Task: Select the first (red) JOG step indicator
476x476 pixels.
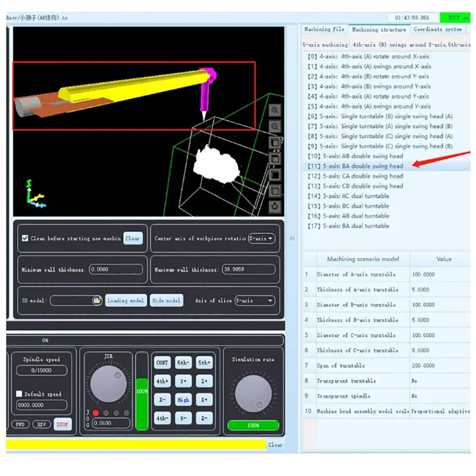Action: (96, 413)
